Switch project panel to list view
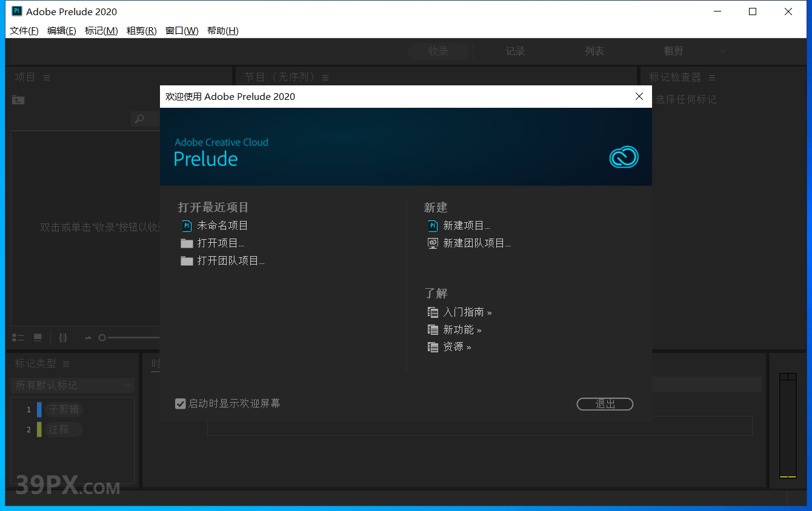 (18, 338)
